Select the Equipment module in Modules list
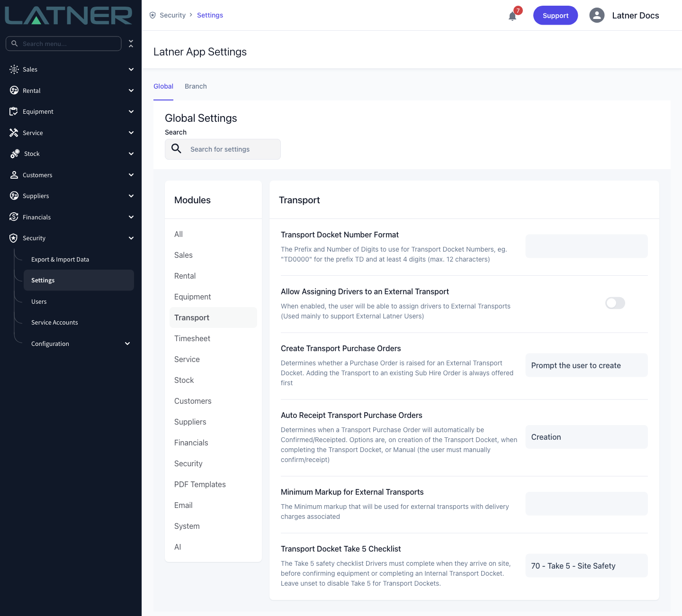 coord(213,297)
